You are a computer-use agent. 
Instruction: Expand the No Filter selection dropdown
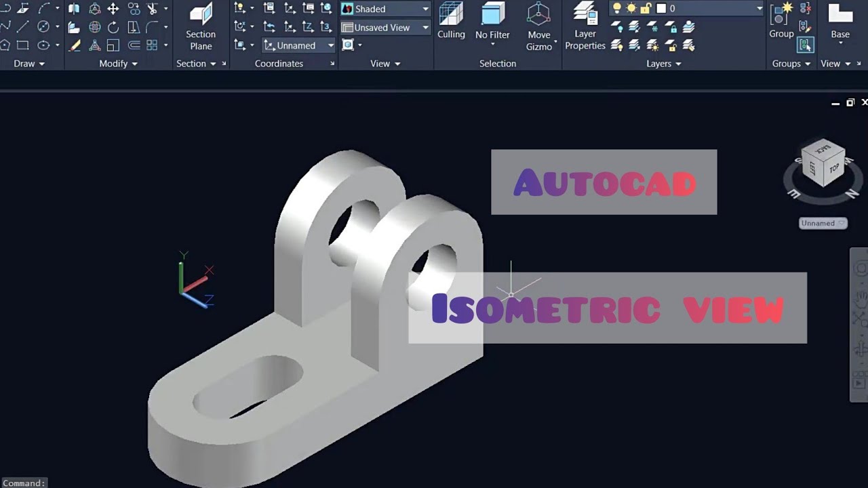492,45
